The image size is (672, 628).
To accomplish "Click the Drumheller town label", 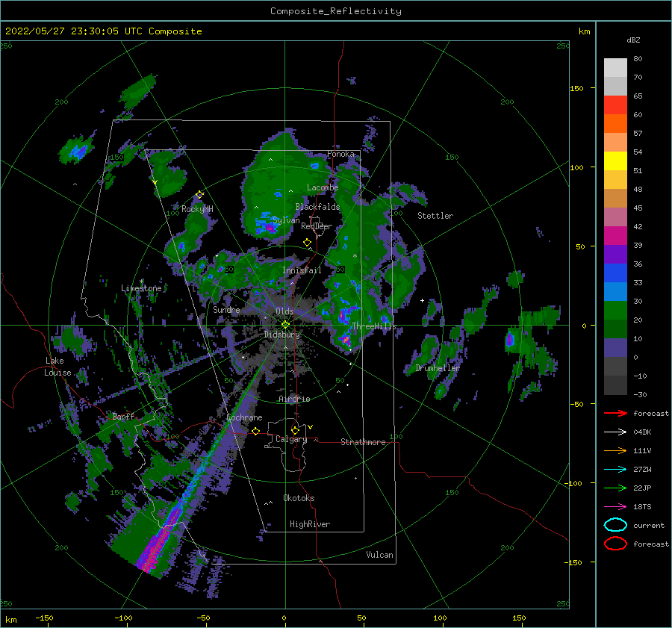I will pos(438,368).
